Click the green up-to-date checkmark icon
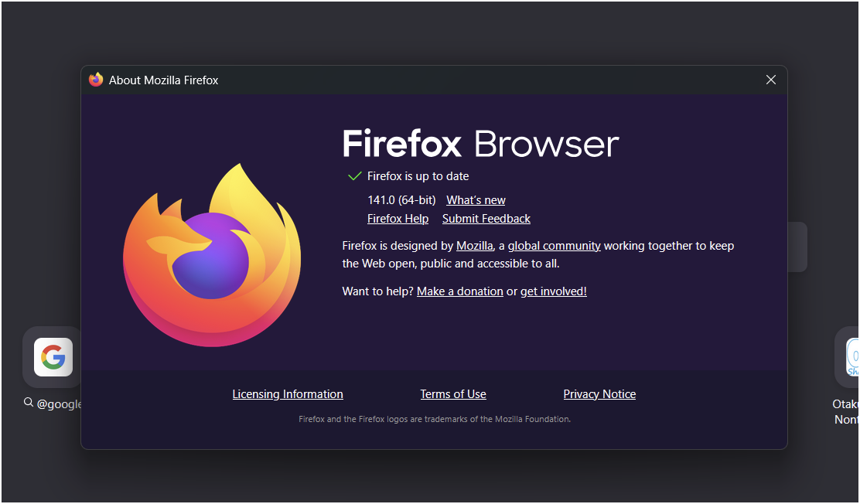The image size is (860, 504). click(x=355, y=176)
